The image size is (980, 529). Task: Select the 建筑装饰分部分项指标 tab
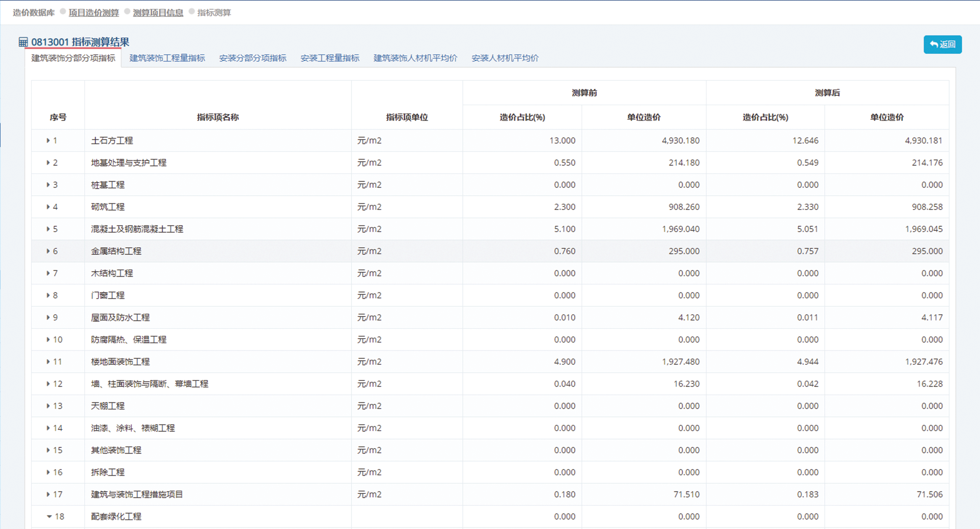pyautogui.click(x=73, y=58)
